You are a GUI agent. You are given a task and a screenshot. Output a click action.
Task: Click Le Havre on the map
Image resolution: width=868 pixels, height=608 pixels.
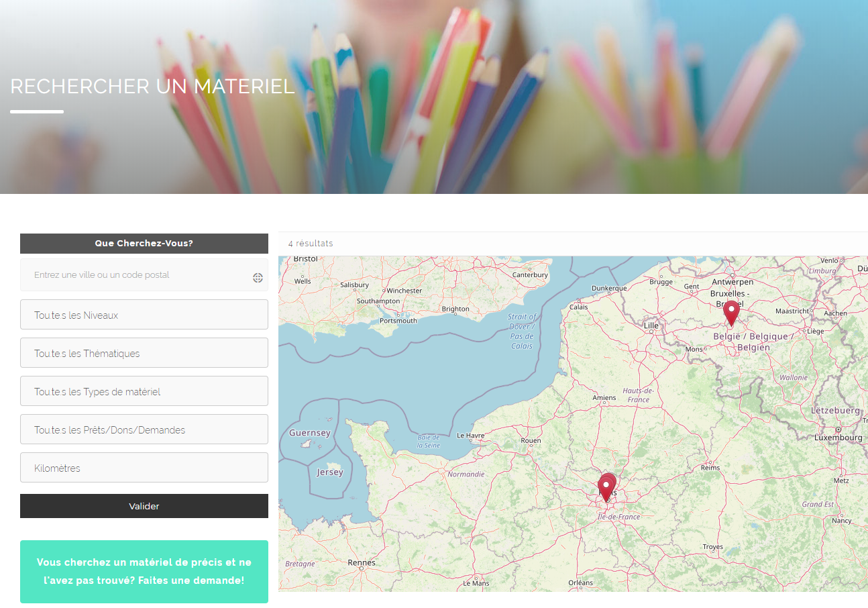click(x=470, y=436)
